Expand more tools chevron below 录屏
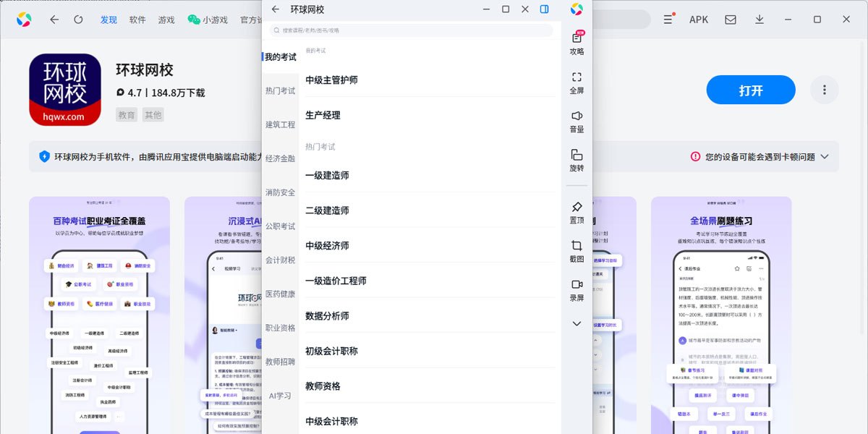Image resolution: width=868 pixels, height=434 pixels. coord(576,324)
